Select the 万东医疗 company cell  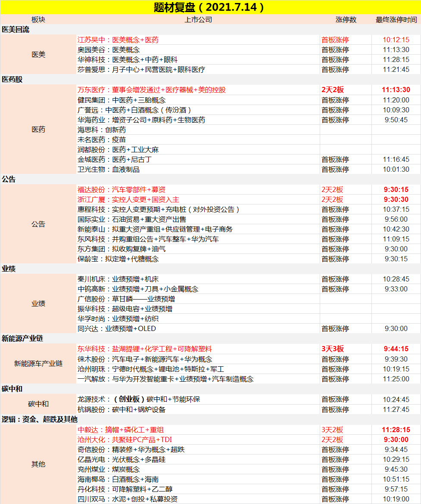point(198,90)
